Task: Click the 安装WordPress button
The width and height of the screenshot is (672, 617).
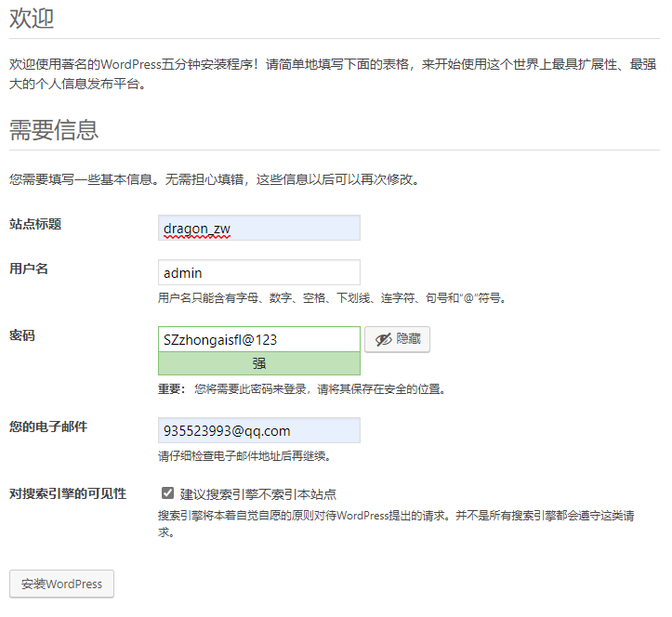Action: point(61,584)
